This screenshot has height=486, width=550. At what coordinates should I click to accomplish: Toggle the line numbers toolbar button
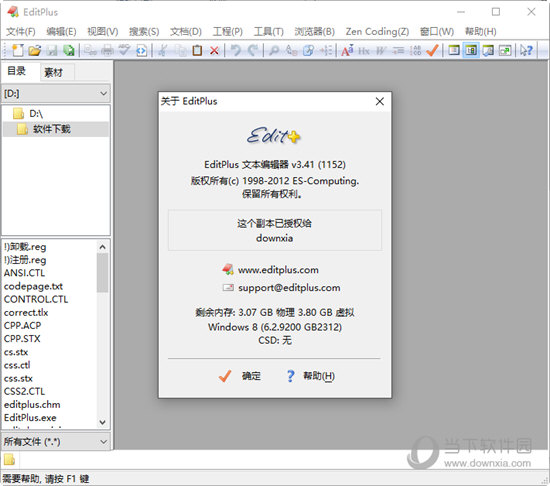pos(415,50)
